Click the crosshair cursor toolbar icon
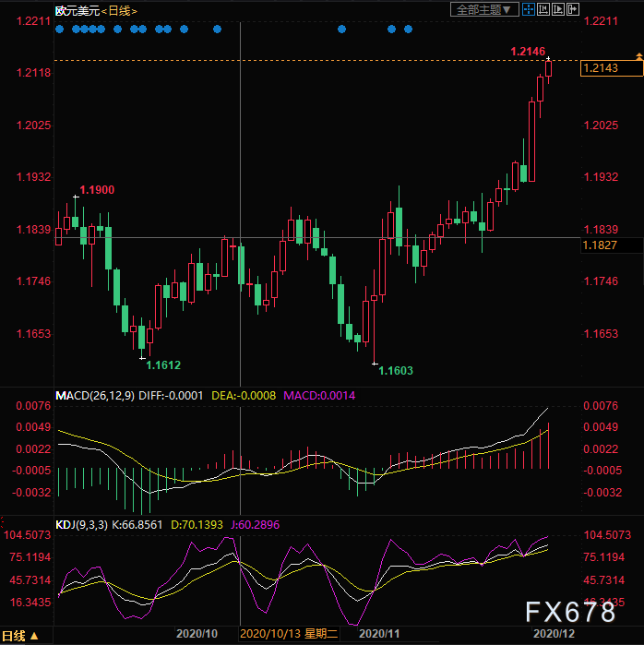The image size is (644, 645). 528,9
